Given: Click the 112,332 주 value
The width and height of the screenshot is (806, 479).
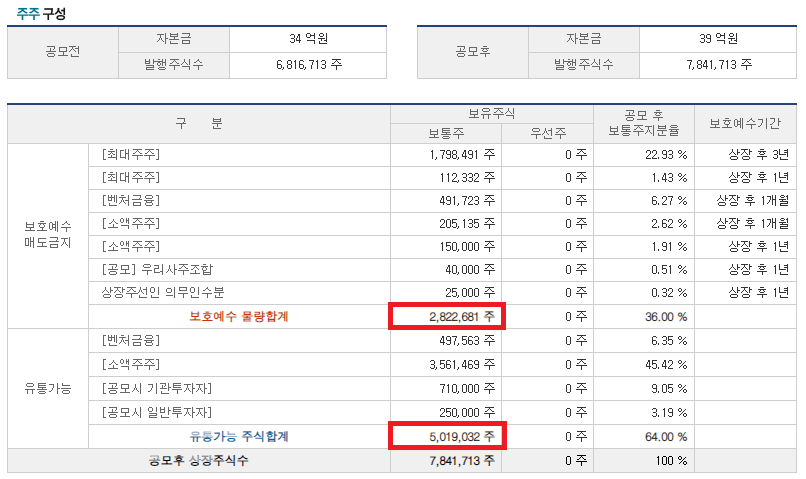Looking at the screenshot, I should pyautogui.click(x=467, y=178).
